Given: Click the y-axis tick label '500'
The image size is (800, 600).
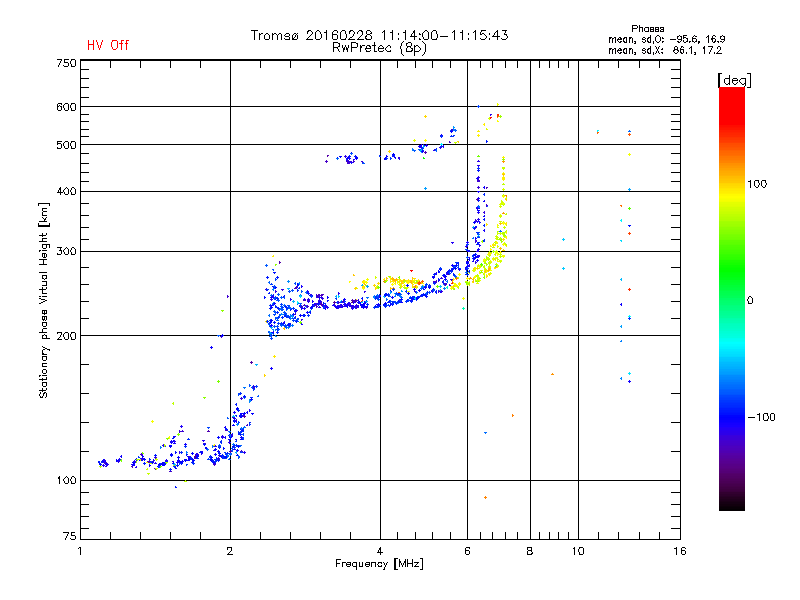Looking at the screenshot, I should point(66,145).
